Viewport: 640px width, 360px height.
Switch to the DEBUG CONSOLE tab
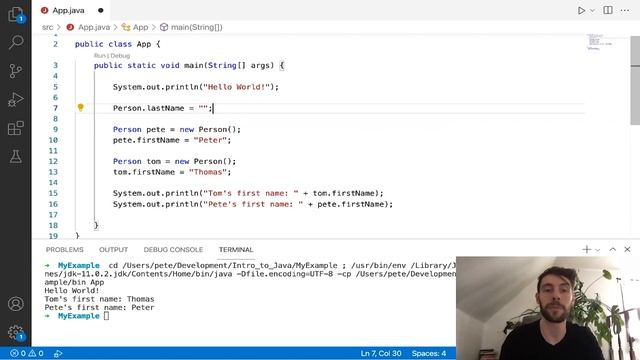coord(173,249)
